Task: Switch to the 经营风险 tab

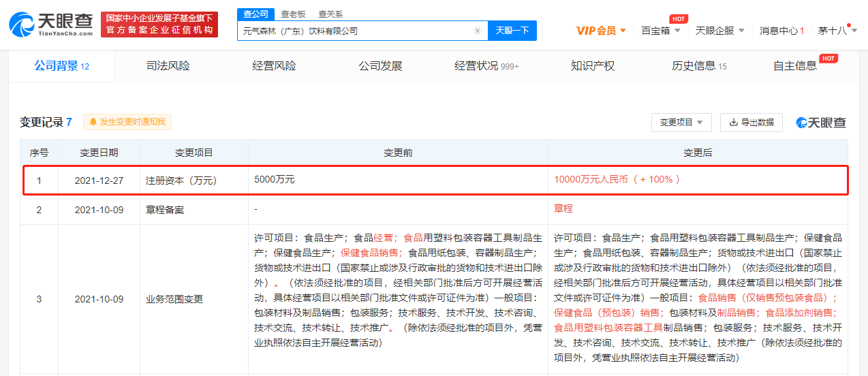Action: [x=274, y=66]
